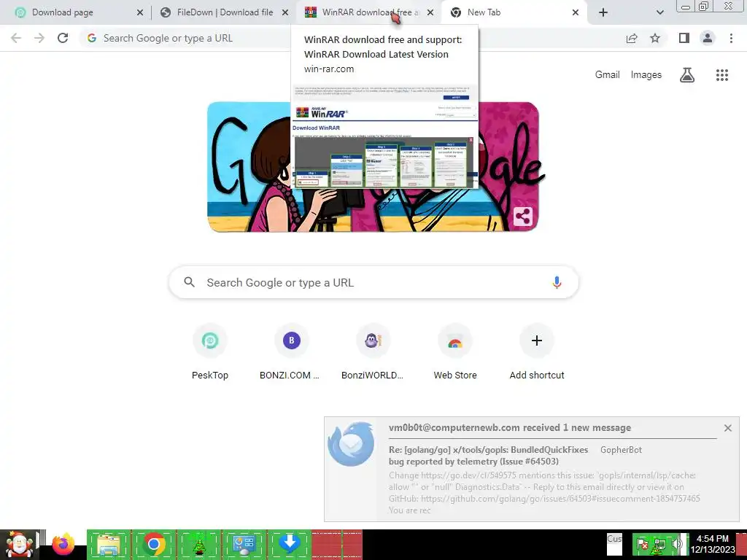This screenshot has height=560, width=747.
Task: Open the BONZI.COM shortcut
Action: click(x=292, y=351)
